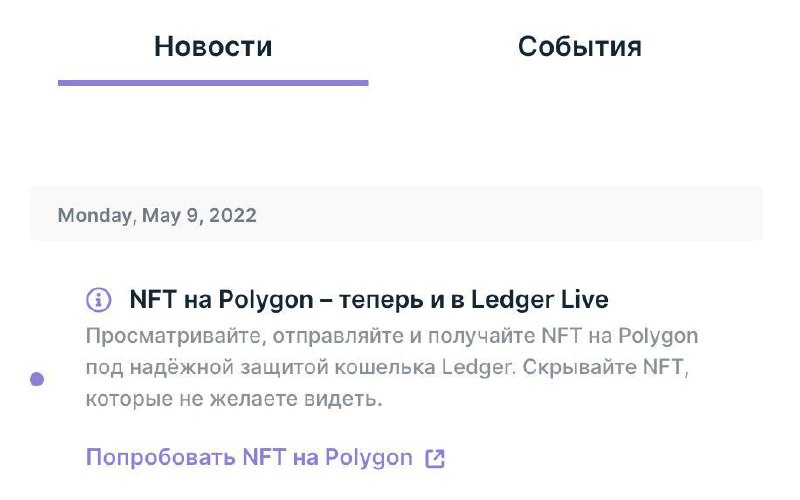Click the headline NFT на Polygon news title

(369, 299)
